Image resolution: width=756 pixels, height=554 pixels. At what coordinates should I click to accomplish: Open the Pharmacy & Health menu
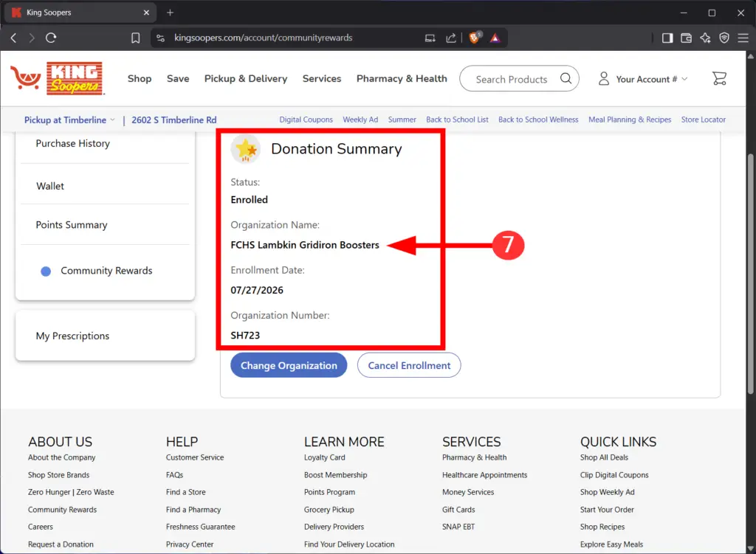click(x=402, y=78)
